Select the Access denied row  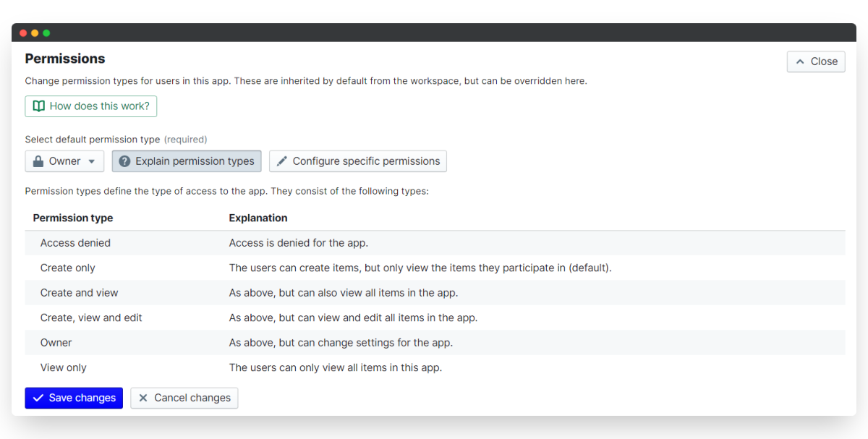click(76, 243)
